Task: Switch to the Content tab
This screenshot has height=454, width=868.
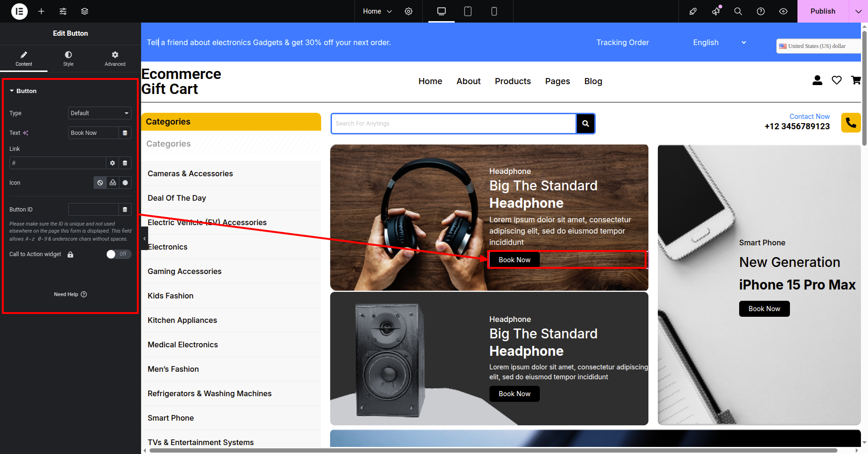Action: tap(24, 59)
